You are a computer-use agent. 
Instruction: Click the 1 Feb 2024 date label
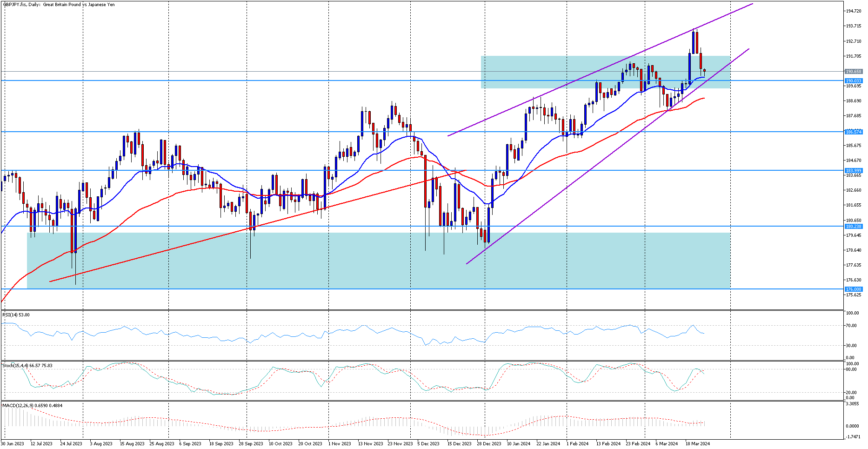tap(577, 444)
